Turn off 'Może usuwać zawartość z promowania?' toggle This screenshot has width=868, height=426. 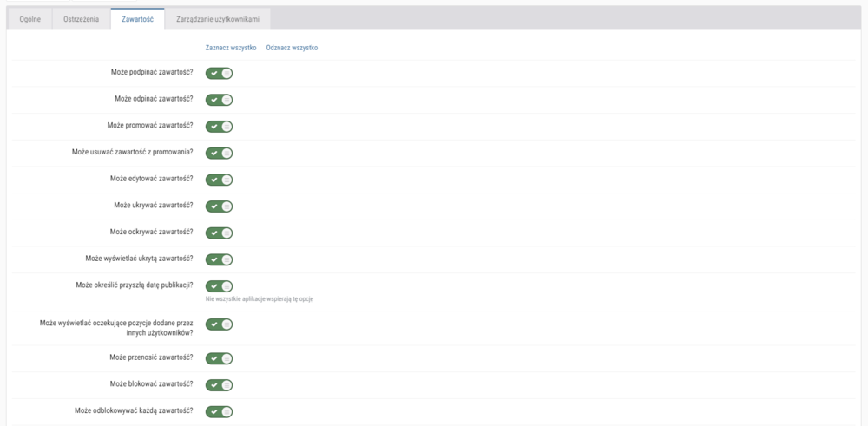click(x=219, y=154)
